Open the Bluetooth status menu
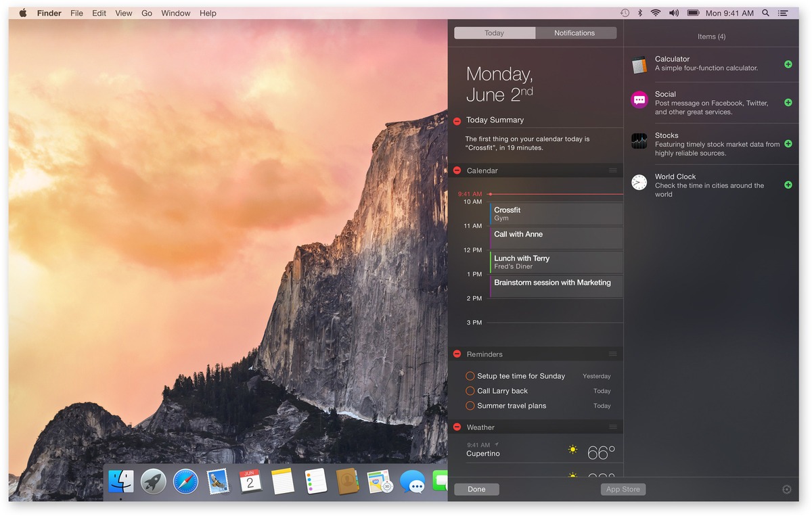 (x=639, y=12)
